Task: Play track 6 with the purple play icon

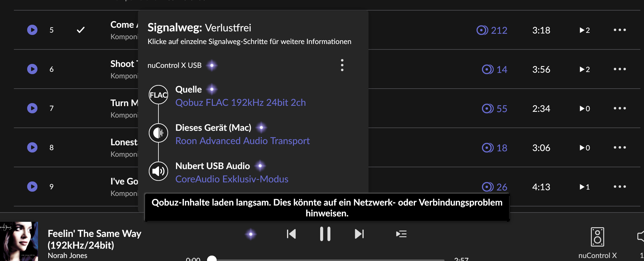Action: [x=32, y=69]
